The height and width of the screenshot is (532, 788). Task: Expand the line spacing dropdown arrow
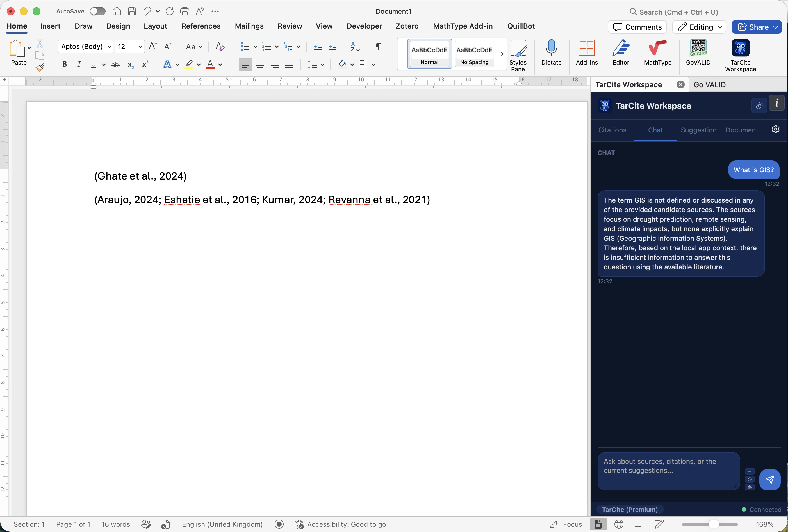pyautogui.click(x=322, y=65)
